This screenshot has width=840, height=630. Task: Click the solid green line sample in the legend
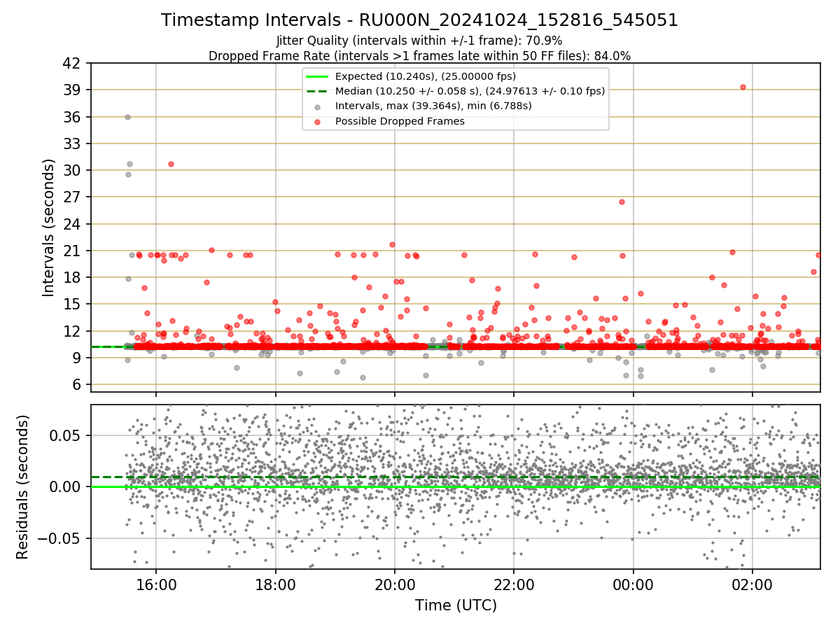(318, 76)
